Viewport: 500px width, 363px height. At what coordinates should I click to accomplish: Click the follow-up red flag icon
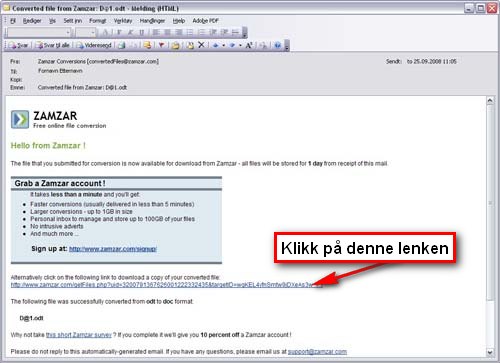tap(162, 45)
